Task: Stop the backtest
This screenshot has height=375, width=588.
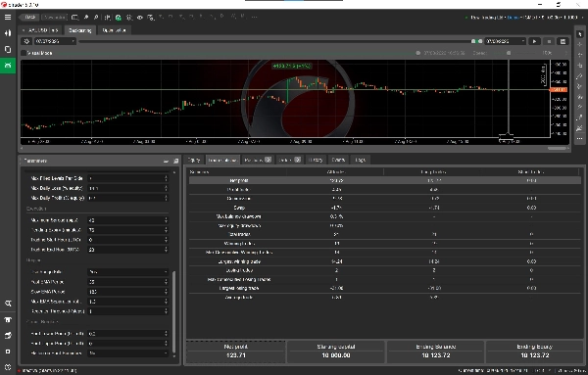Action: click(549, 41)
